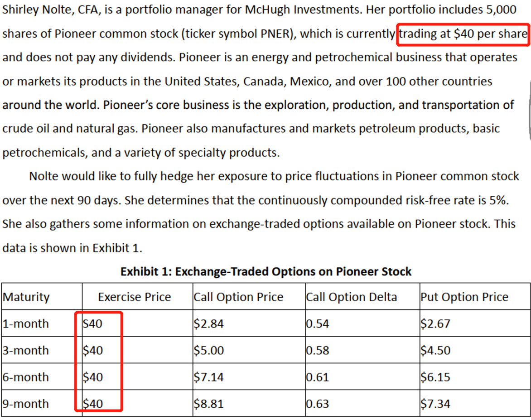
Task: Click the red-boxed 'trading at $40 per share' text
Action: [x=463, y=34]
